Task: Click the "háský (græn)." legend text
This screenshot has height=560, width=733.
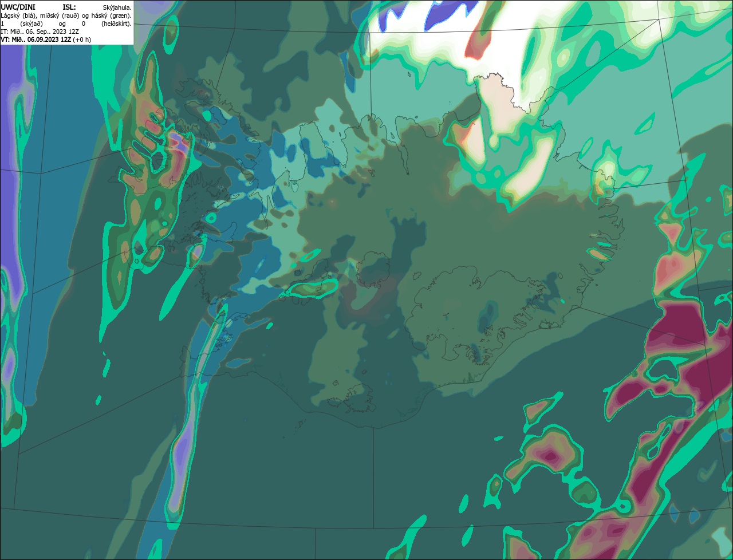Action: [111, 16]
